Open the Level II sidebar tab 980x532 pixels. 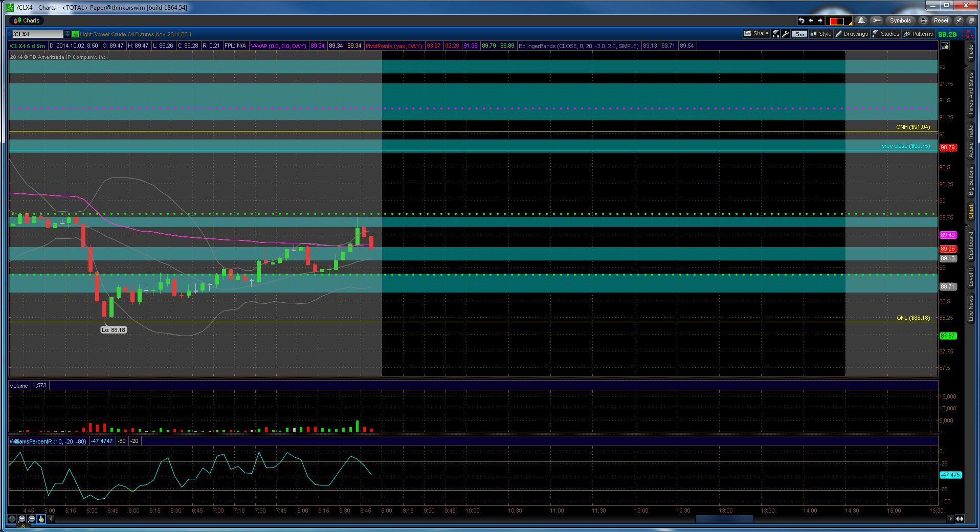[970, 277]
